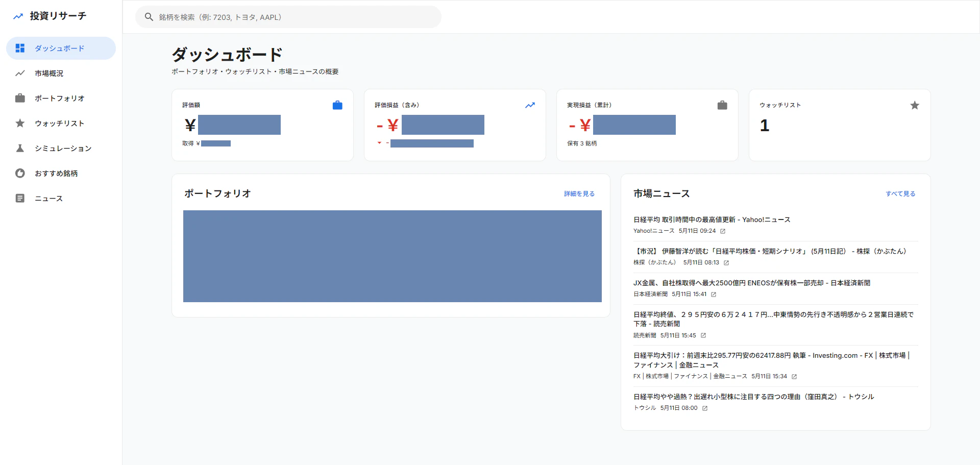The image size is (980, 465).
Task: Open ポートフォリオ from the sidebar
Action: tap(61, 98)
